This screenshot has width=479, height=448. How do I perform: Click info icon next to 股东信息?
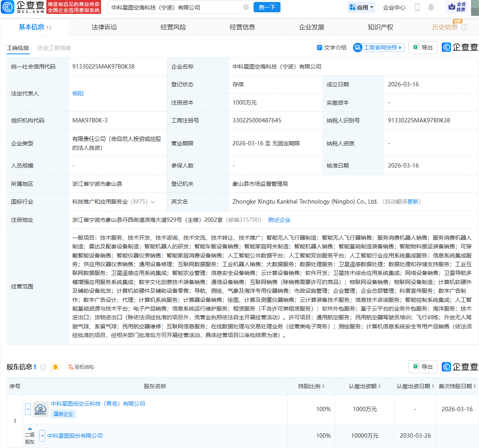[x=44, y=367]
